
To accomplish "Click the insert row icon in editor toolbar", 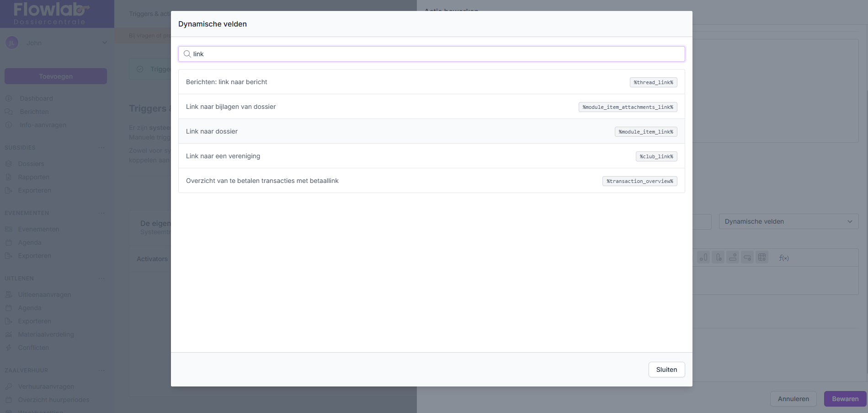I will click(x=733, y=257).
